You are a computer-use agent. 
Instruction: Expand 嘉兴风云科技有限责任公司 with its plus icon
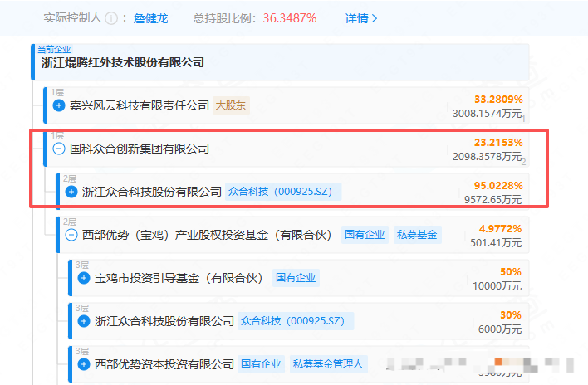[x=59, y=105]
